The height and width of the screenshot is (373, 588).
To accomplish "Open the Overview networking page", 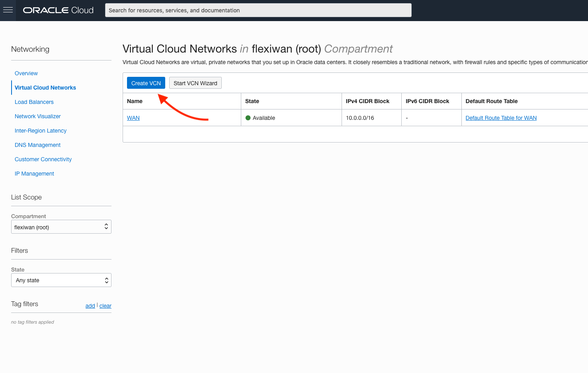I will [x=26, y=73].
